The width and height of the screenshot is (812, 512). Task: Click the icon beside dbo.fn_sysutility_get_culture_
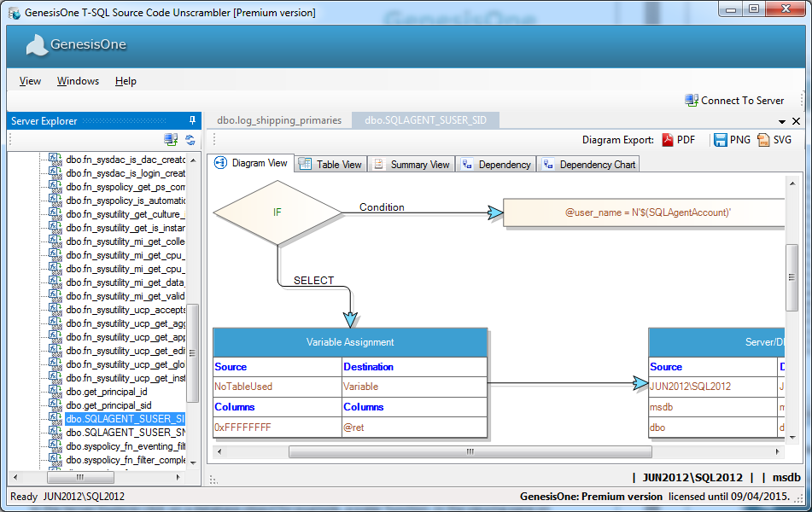tap(55, 214)
